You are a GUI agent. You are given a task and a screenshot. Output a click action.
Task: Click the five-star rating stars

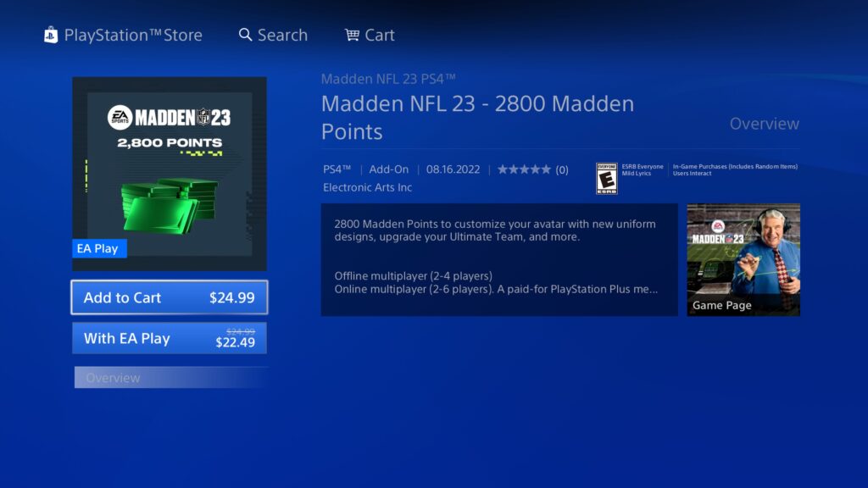(x=524, y=169)
